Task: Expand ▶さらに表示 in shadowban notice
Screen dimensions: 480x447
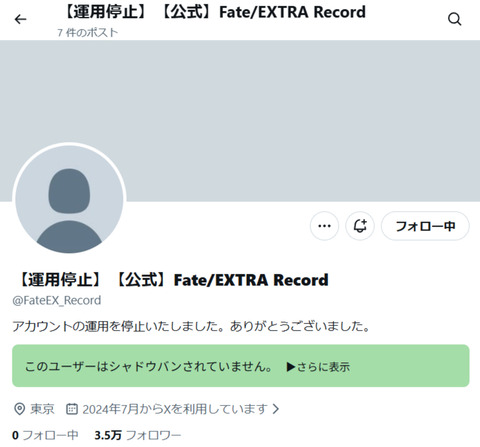Action: coord(318,366)
